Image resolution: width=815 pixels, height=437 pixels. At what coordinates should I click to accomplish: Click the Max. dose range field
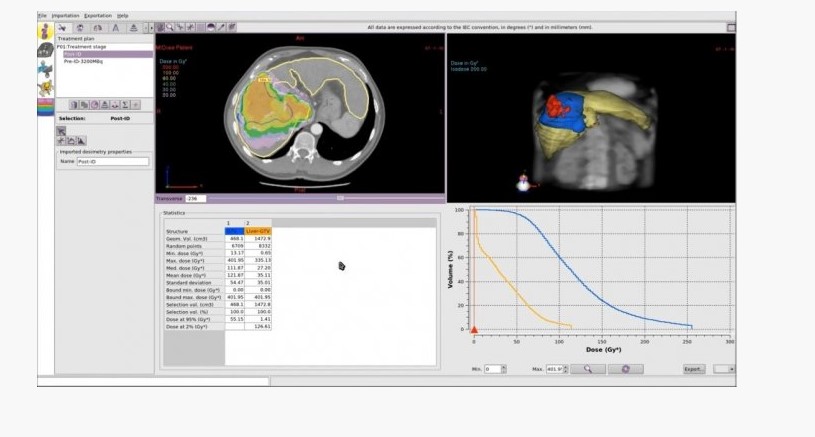(554, 369)
